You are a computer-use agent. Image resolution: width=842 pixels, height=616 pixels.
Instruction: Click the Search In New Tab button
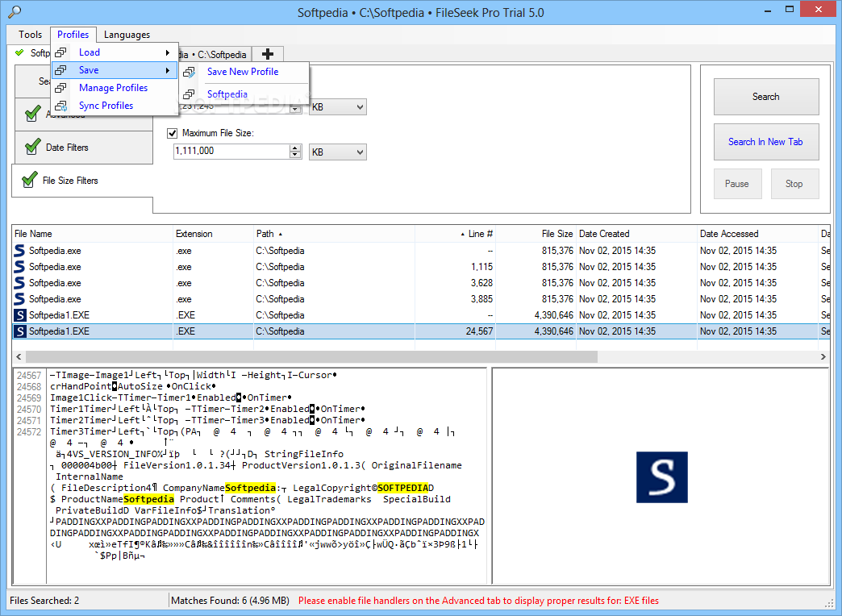(765, 142)
